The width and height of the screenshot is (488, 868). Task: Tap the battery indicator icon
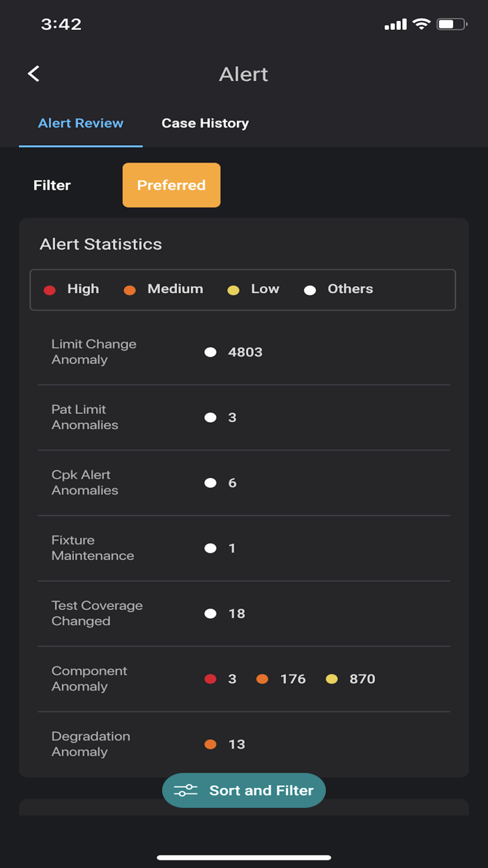[452, 24]
